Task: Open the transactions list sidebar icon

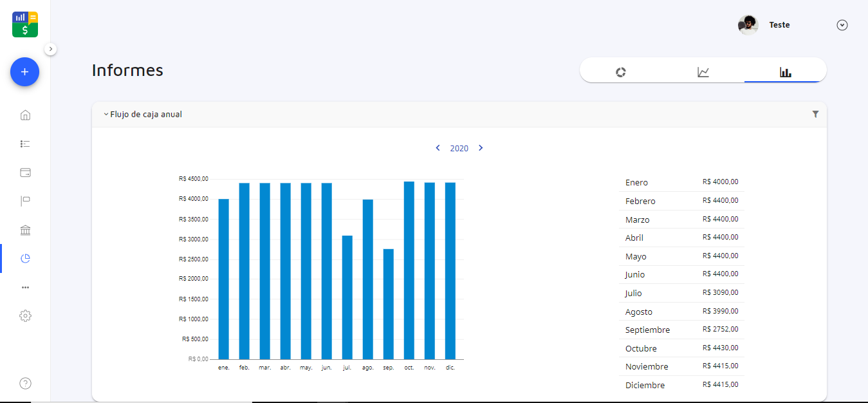Action: click(25, 144)
